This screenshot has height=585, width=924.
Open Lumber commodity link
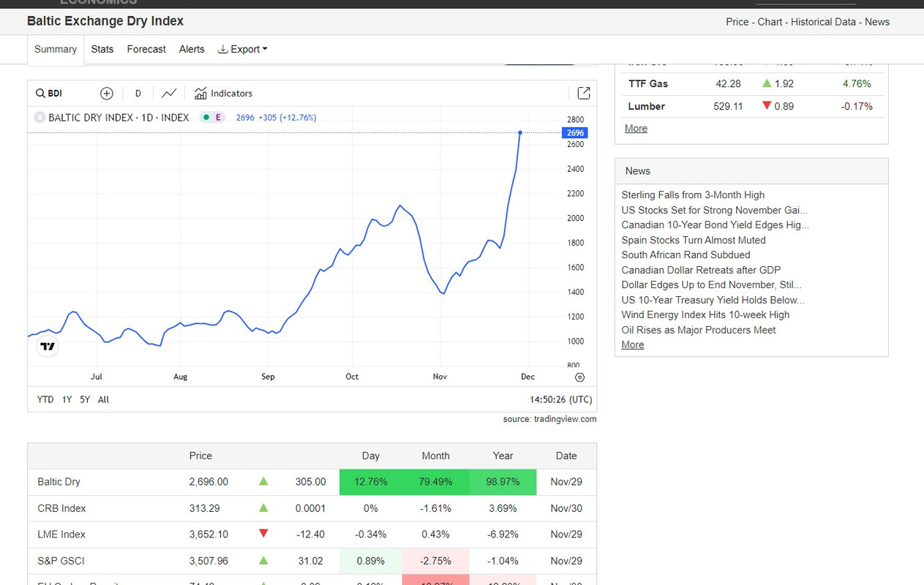coord(647,106)
